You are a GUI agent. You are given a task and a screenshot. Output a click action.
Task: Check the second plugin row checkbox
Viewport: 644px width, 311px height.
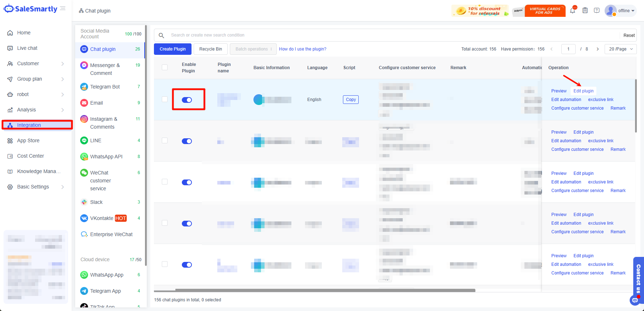(x=165, y=140)
